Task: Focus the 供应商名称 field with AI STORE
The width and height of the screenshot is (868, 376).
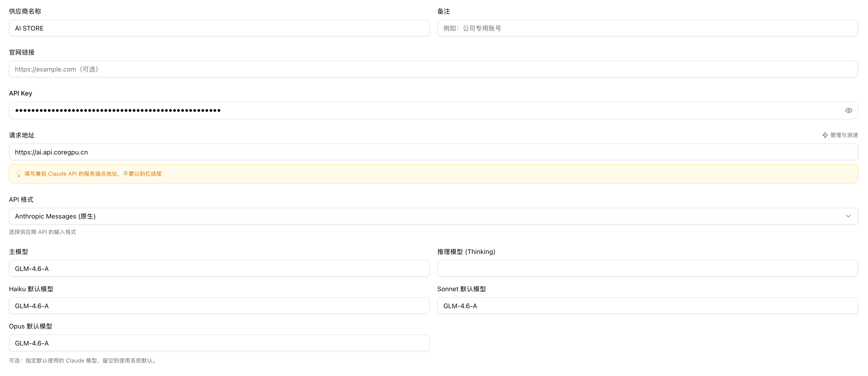Action: point(219,28)
